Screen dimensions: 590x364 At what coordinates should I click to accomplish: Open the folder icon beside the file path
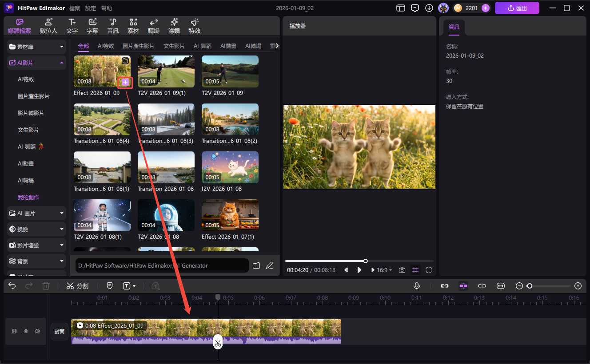tap(256, 265)
